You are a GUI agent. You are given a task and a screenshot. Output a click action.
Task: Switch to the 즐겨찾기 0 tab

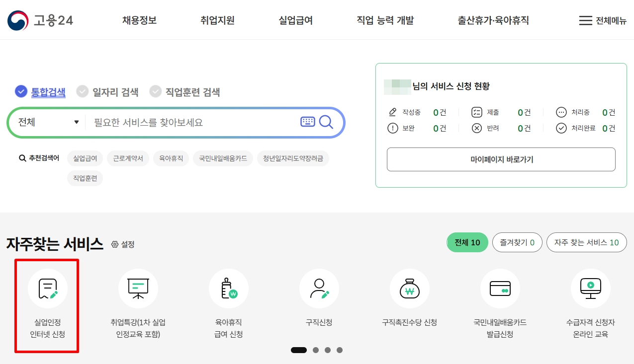(517, 242)
